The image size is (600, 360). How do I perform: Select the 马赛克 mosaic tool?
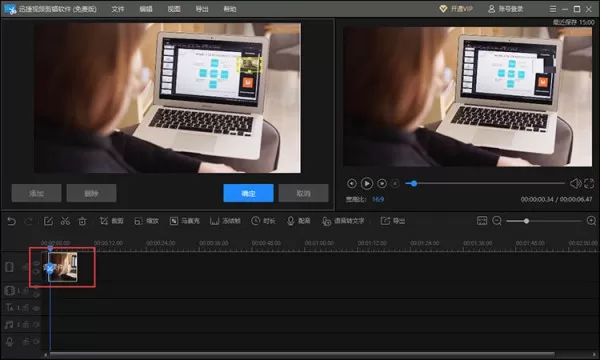tap(184, 221)
